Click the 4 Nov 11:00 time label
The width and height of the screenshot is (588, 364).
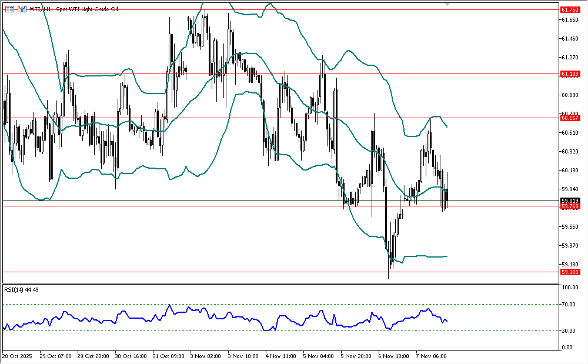click(280, 356)
